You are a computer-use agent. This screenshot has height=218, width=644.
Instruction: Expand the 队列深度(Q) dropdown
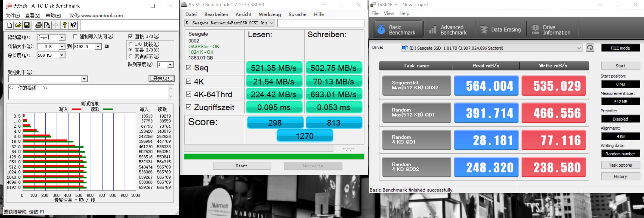pos(170,65)
